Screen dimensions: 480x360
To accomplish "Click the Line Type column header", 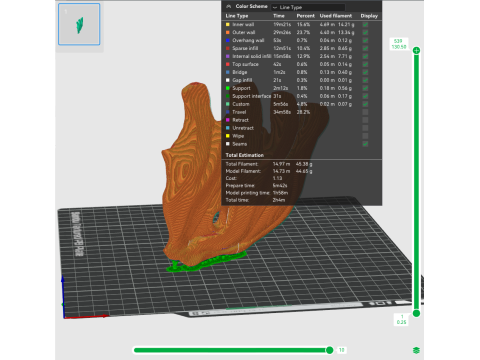I will click(x=237, y=16).
